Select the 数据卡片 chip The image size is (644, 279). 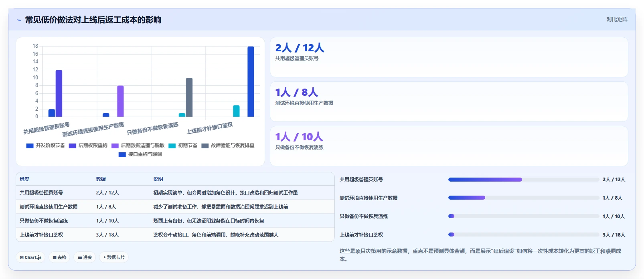coord(113,257)
